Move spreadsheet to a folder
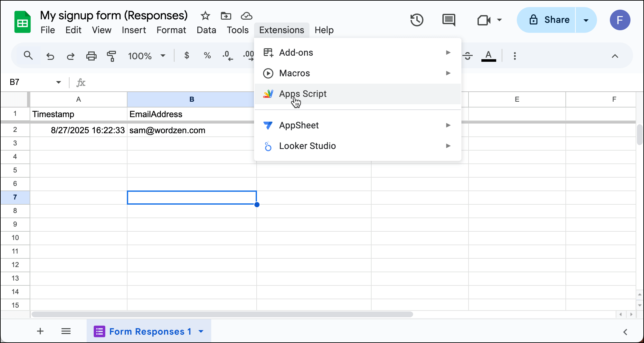This screenshot has width=644, height=343. (226, 15)
